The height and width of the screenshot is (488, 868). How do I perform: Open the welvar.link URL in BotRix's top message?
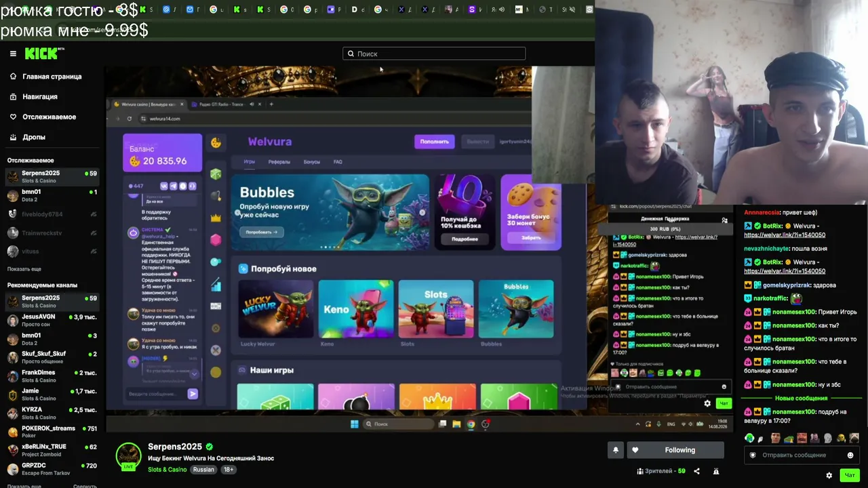[785, 235]
